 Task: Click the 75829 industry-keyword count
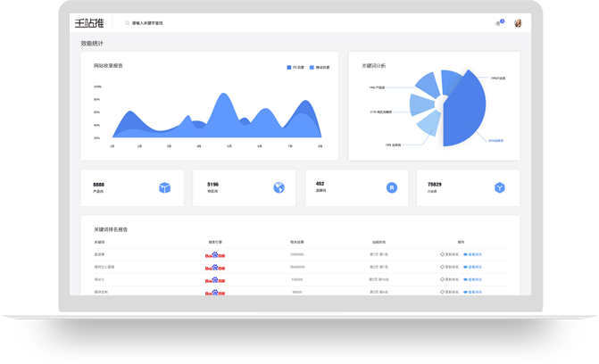[435, 185]
